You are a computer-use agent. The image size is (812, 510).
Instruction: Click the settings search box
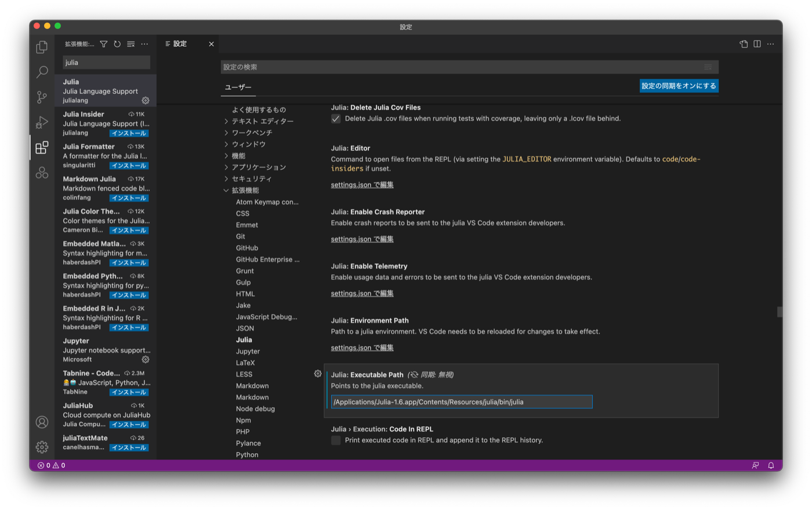(x=469, y=67)
